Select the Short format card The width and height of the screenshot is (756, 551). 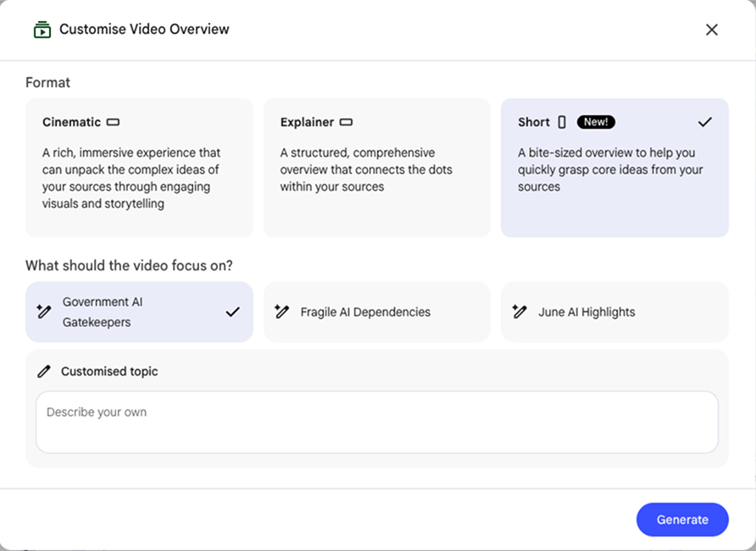tap(614, 168)
